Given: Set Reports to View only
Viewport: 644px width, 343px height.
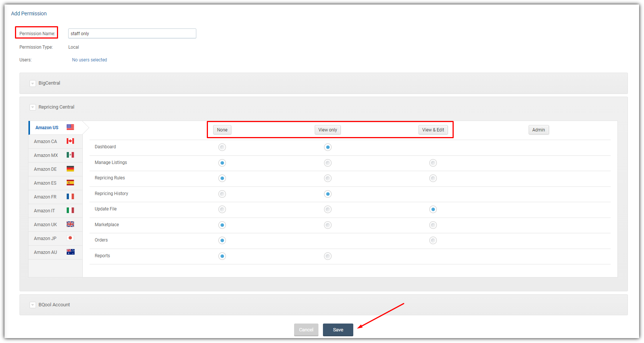Looking at the screenshot, I should point(328,256).
